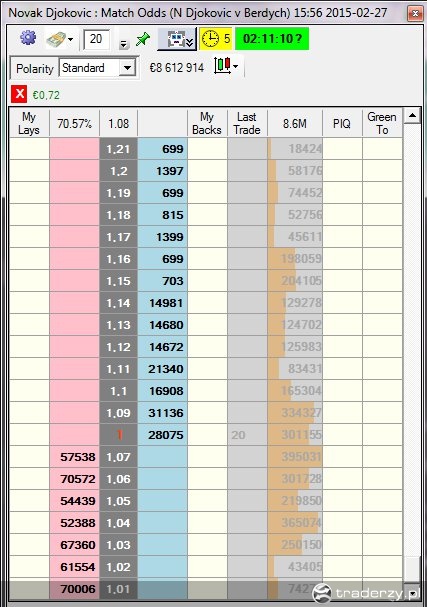Click lay amount 67360 at price 1.03
427x607 pixels.
pyautogui.click(x=75, y=545)
